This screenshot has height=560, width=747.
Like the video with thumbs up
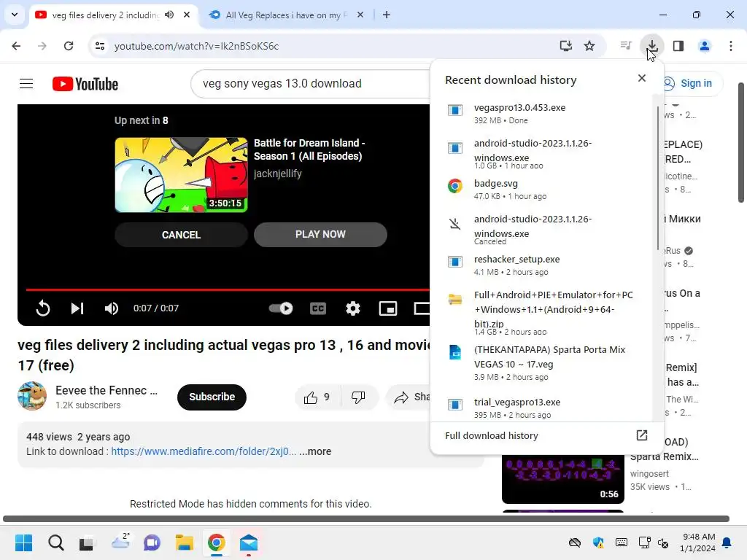pos(318,397)
